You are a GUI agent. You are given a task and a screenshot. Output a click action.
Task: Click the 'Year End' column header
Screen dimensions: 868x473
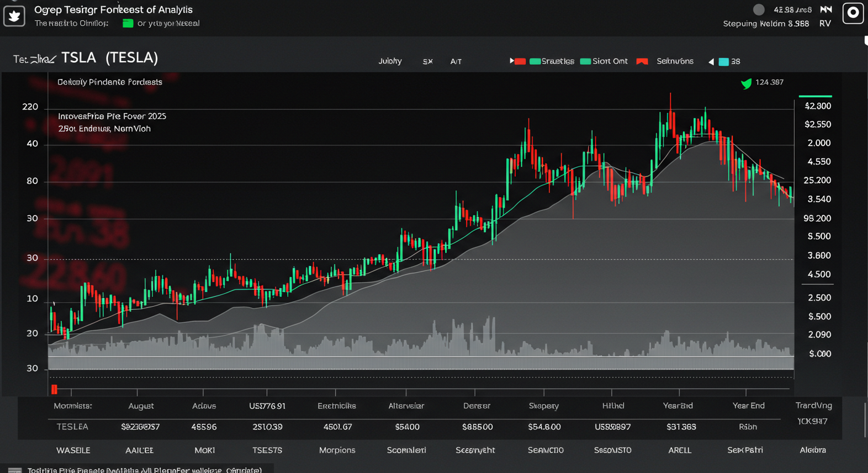[x=748, y=406]
